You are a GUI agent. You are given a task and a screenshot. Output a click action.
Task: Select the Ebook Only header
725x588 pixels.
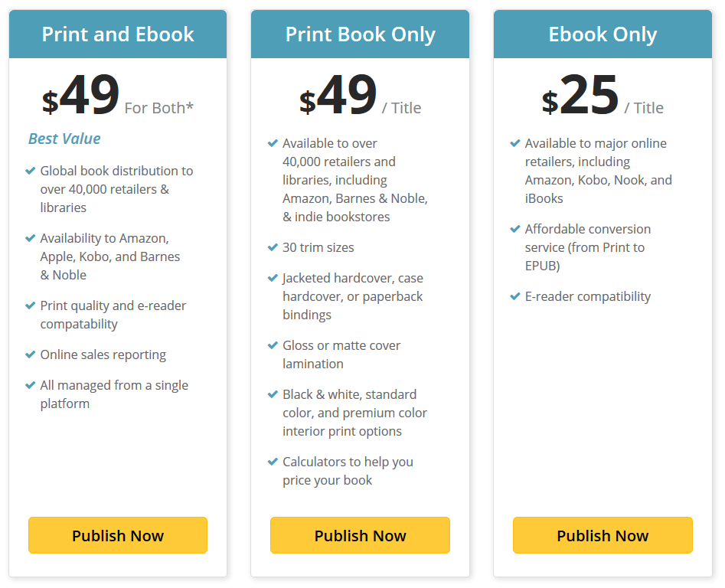(x=603, y=34)
